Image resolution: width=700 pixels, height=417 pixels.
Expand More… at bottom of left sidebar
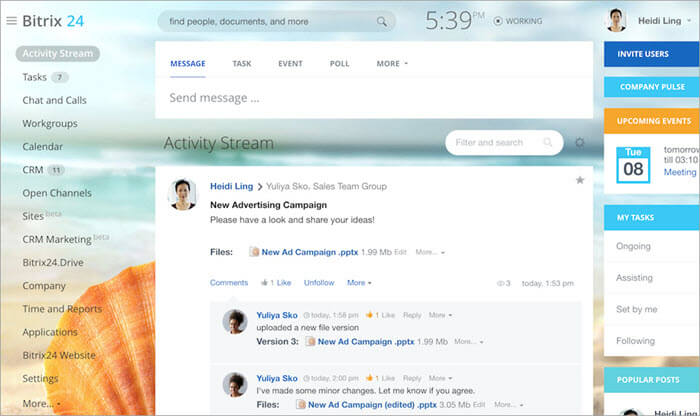[41, 404]
